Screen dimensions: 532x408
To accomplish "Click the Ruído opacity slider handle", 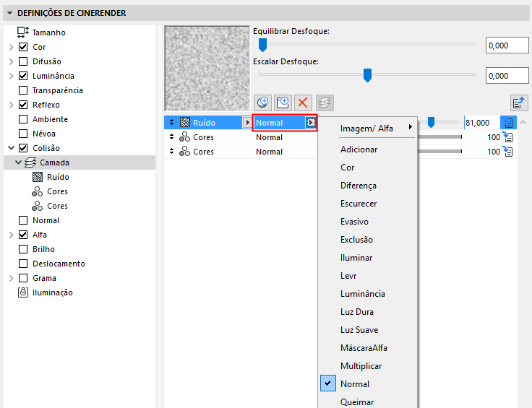I will [x=431, y=122].
